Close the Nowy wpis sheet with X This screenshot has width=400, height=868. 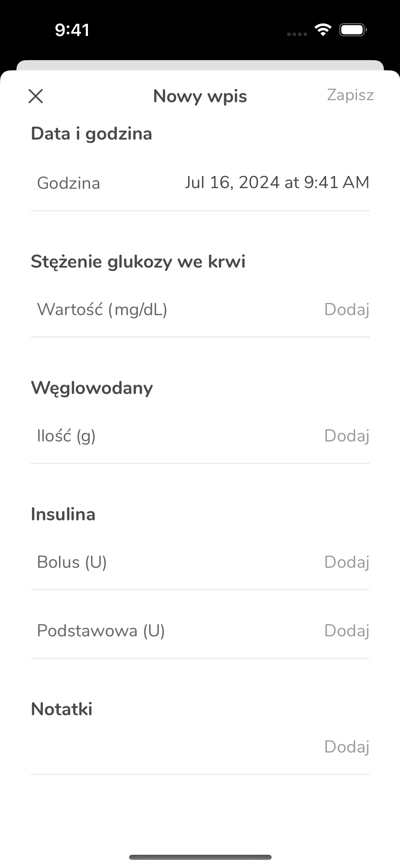point(36,96)
